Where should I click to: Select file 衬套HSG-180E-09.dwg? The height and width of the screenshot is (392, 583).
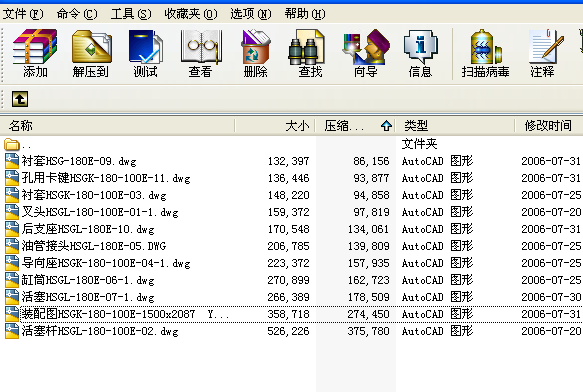(x=79, y=161)
